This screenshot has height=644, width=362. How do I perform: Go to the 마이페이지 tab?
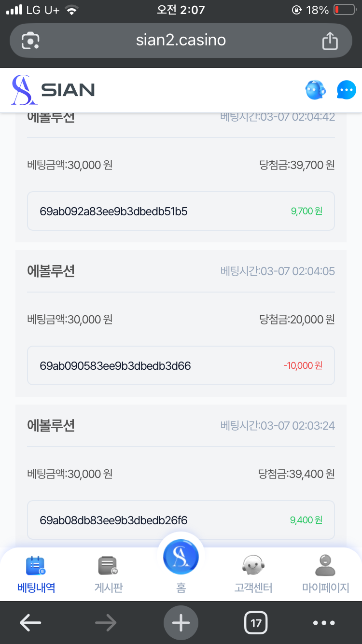coord(325,574)
